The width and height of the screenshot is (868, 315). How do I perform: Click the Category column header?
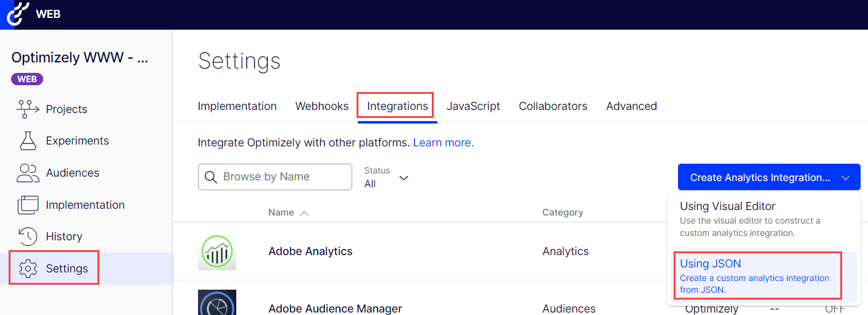coord(563,212)
